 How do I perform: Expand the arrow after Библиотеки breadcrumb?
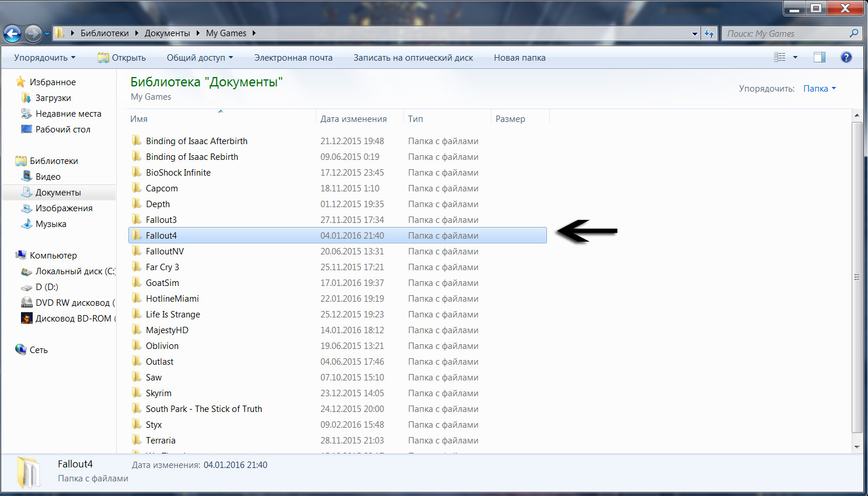click(x=138, y=33)
